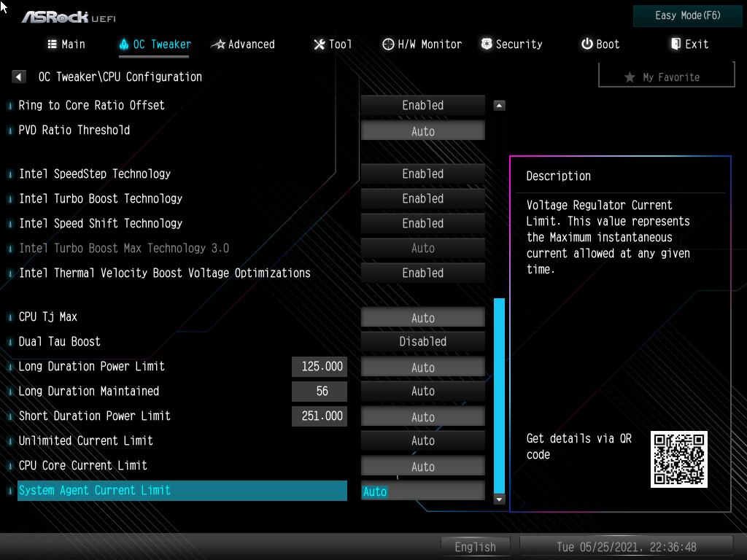Disable Intel SpeedStep Technology
The height and width of the screenshot is (560, 747).
422,174
